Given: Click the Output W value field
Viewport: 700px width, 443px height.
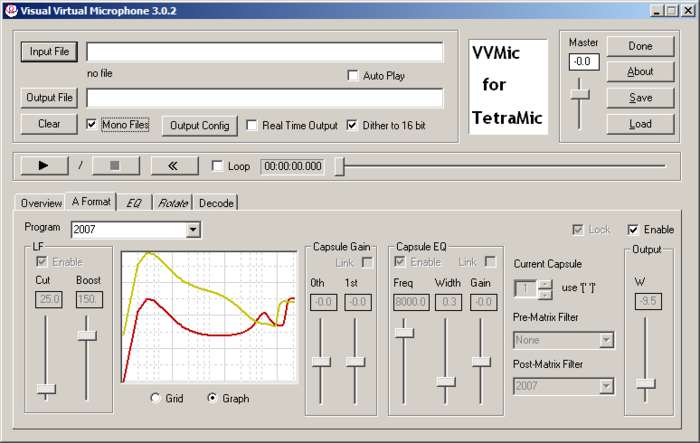Looking at the screenshot, I should coord(648,301).
